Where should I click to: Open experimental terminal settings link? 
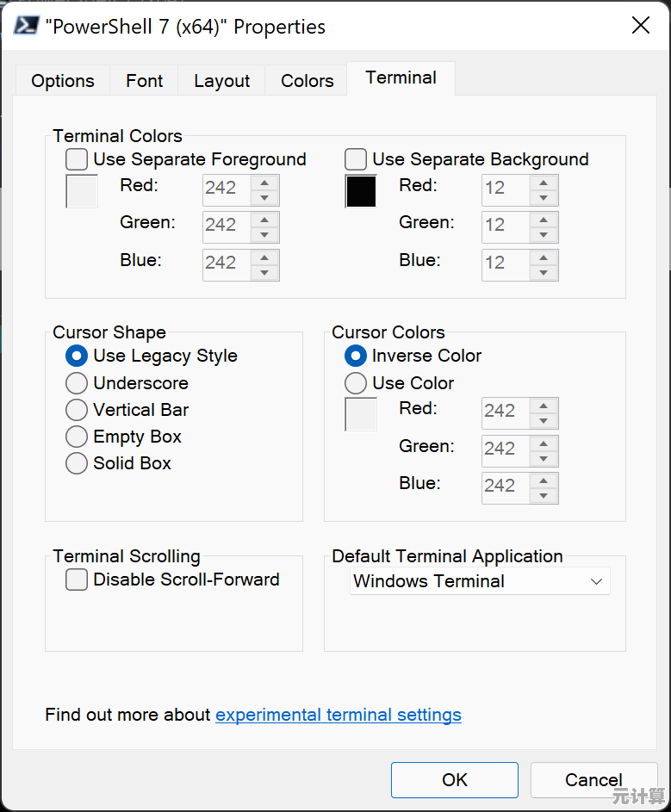tap(338, 715)
